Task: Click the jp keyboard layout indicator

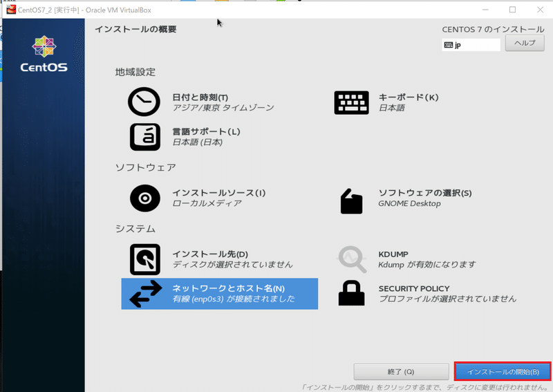Action: (x=471, y=45)
